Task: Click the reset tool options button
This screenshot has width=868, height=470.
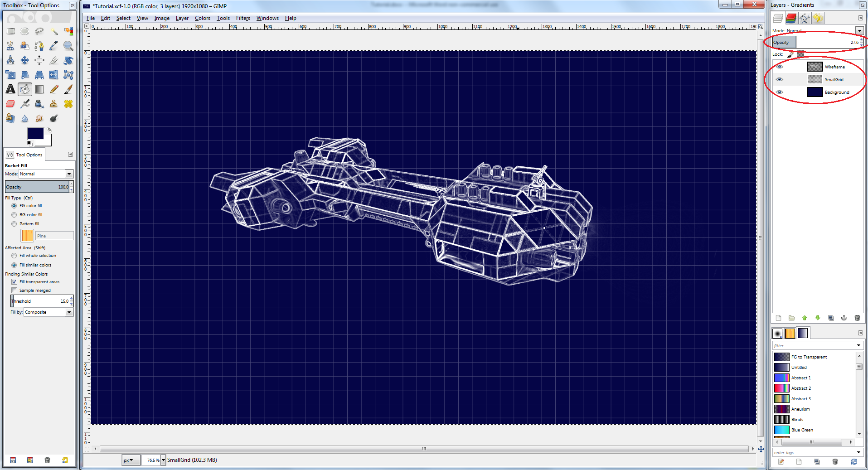Action: (65, 460)
